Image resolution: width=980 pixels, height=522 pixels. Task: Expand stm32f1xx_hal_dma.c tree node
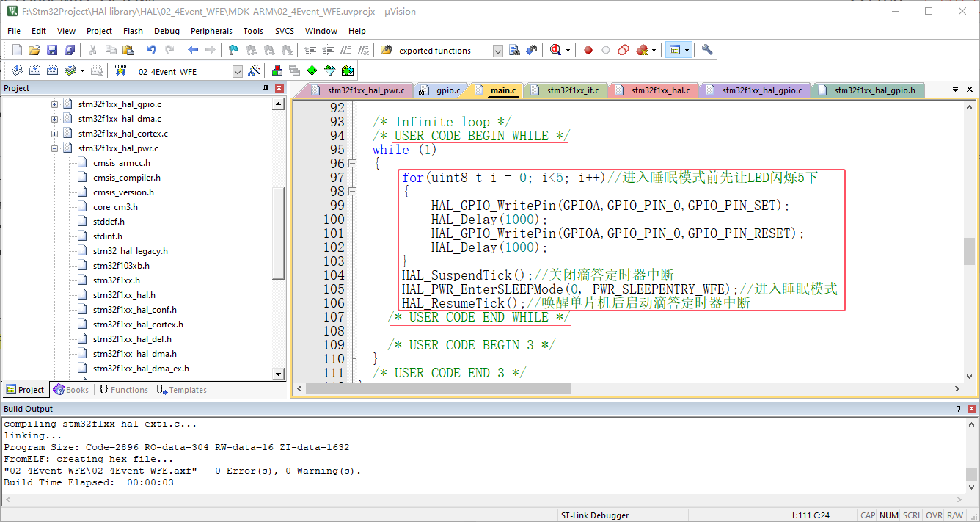[x=54, y=119]
